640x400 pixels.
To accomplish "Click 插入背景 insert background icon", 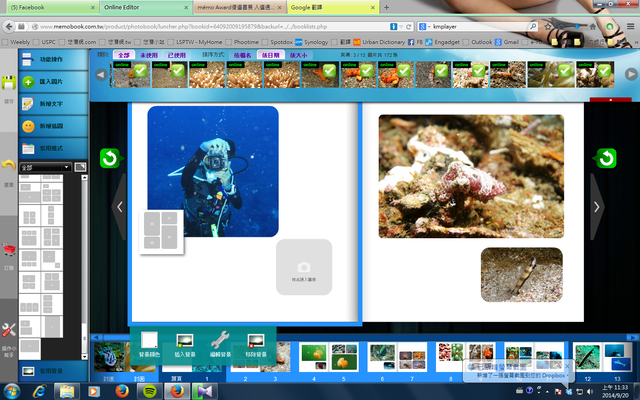I will (185, 344).
